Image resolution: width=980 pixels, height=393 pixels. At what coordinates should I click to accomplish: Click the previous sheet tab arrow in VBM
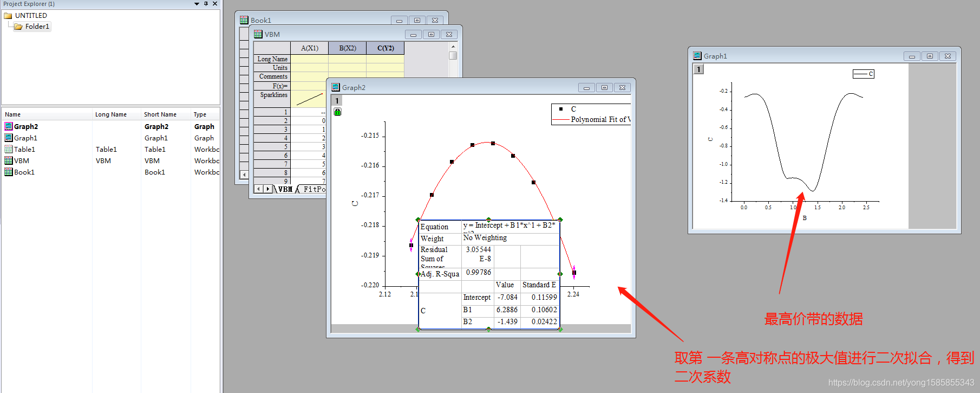click(259, 189)
